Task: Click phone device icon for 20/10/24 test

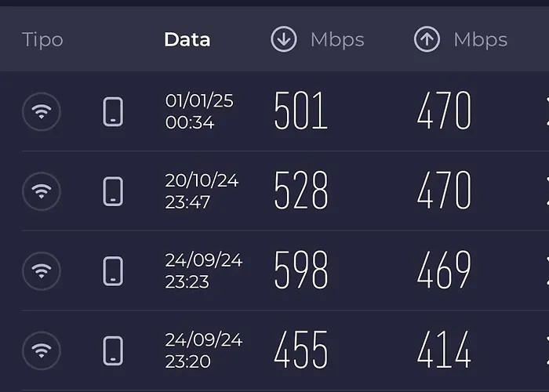Action: 113,191
